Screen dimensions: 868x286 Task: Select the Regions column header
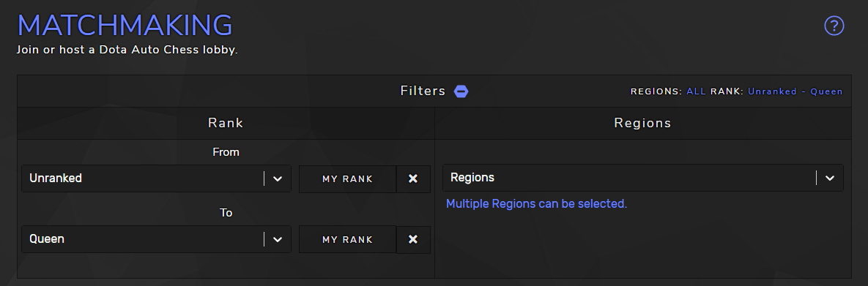642,123
